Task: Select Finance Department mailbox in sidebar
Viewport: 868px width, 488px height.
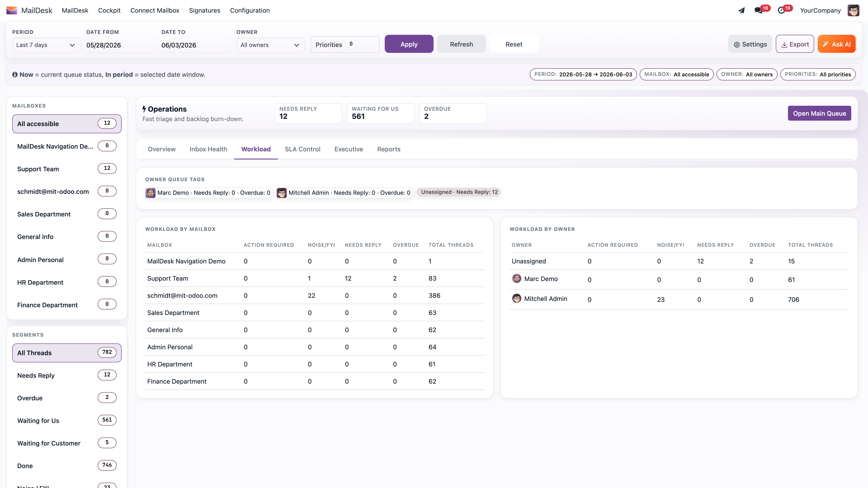Action: coord(67,305)
